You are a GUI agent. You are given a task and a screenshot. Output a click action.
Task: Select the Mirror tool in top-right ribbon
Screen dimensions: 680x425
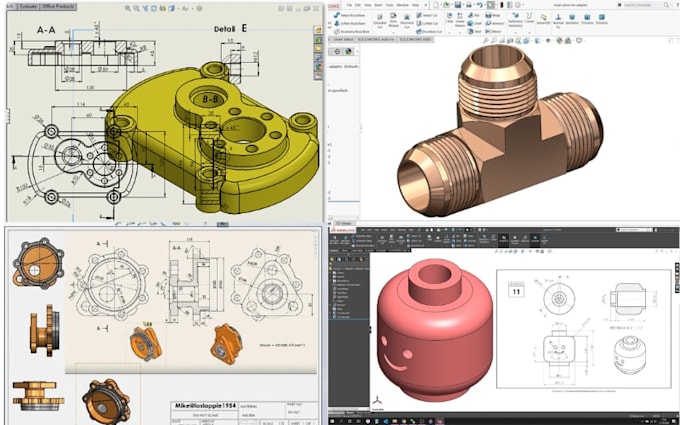[494, 32]
